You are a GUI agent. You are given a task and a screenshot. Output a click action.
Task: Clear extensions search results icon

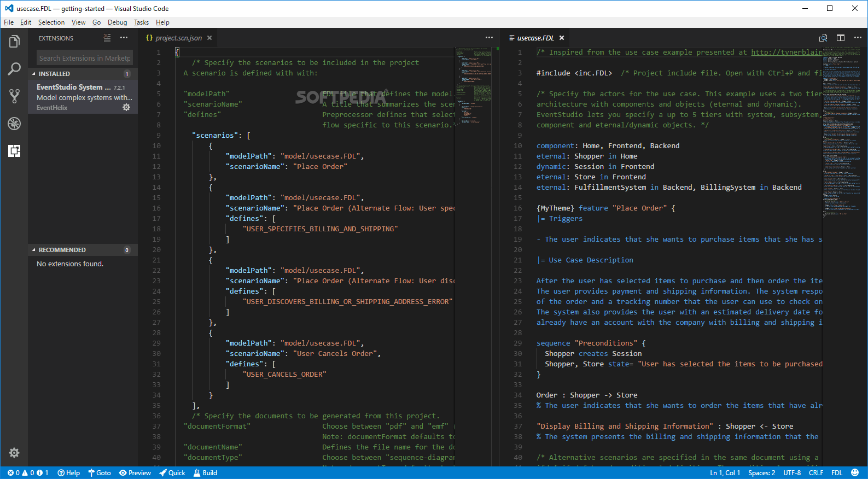[107, 38]
